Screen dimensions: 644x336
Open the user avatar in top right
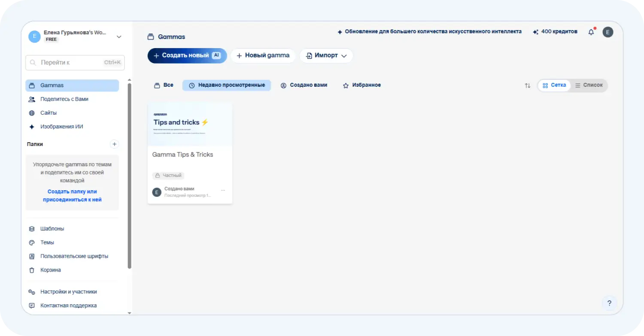pyautogui.click(x=608, y=32)
